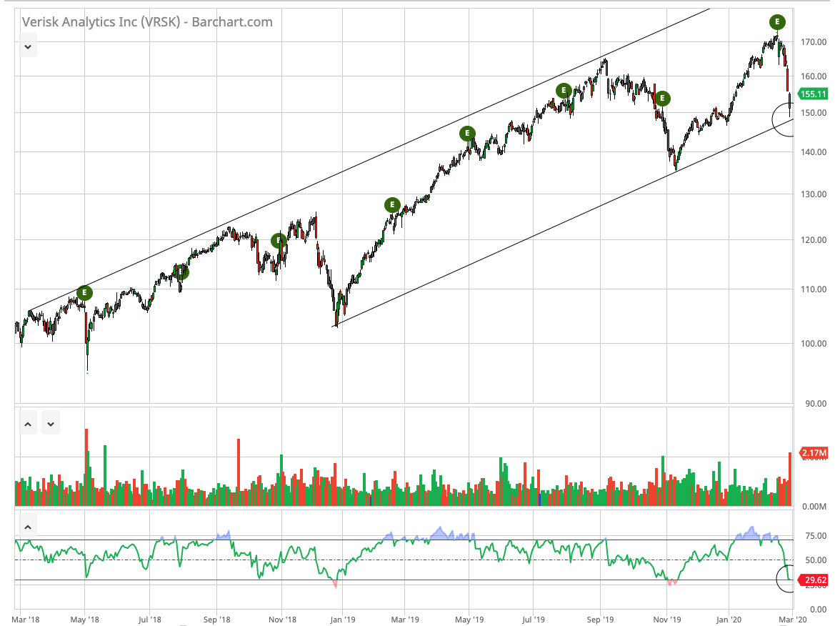The width and height of the screenshot is (840, 626).
Task: Click the red 29.62 RSI value tag
Action: 813,580
